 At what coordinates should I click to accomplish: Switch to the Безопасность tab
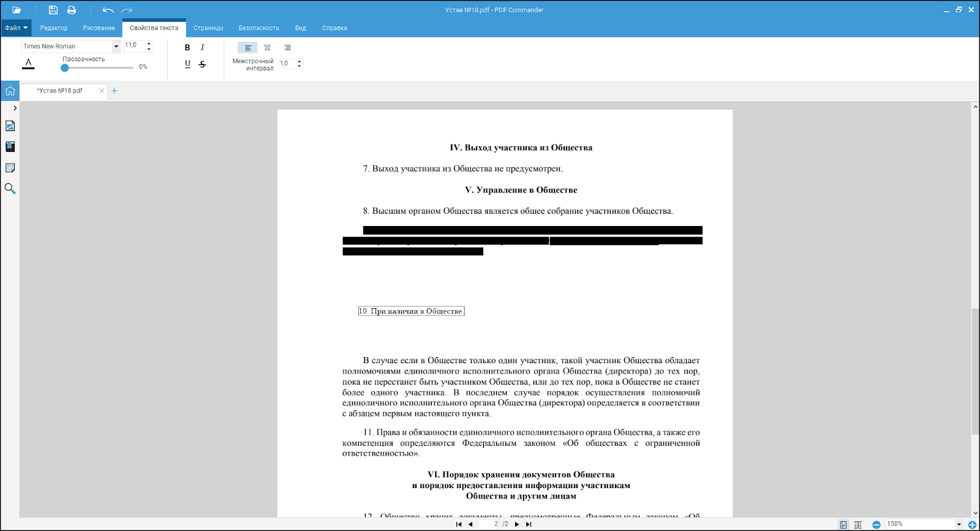click(x=258, y=28)
